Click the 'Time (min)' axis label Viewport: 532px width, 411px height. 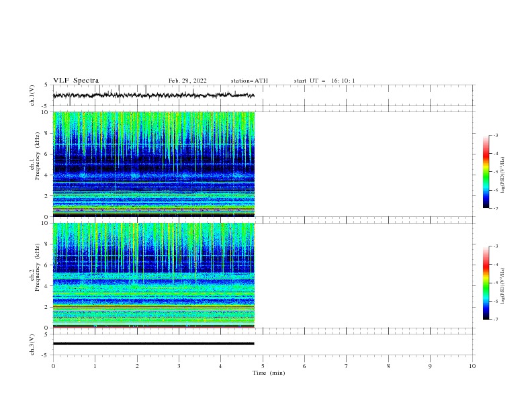tap(269, 373)
